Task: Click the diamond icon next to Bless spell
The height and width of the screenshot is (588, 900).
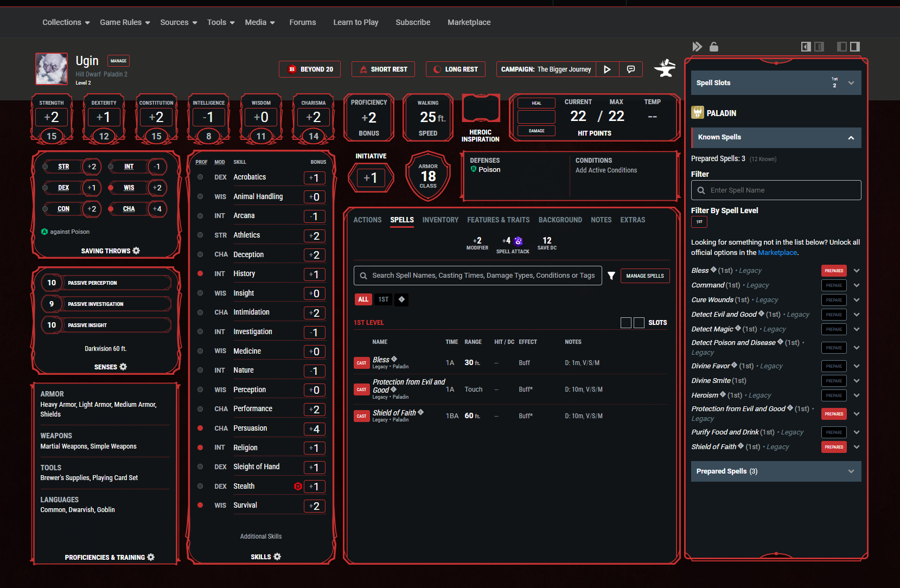Action: [394, 359]
